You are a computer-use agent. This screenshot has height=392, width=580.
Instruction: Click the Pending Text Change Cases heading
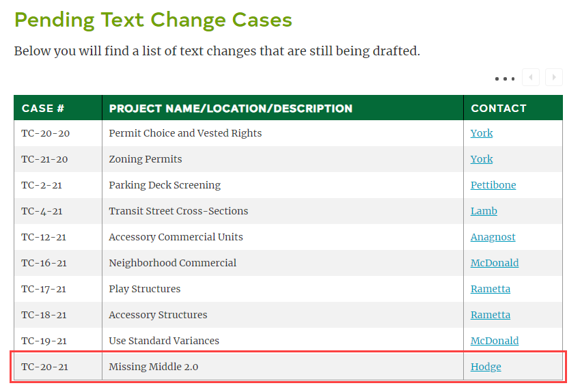pyautogui.click(x=153, y=20)
